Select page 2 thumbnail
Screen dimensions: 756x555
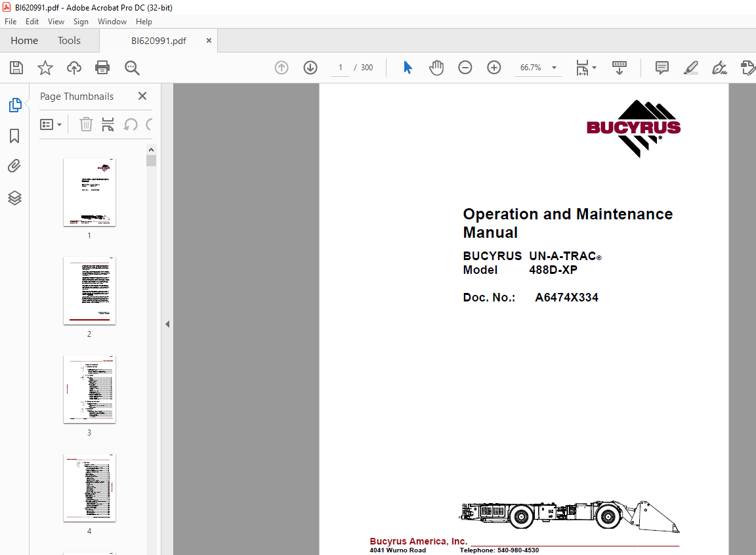tap(90, 290)
